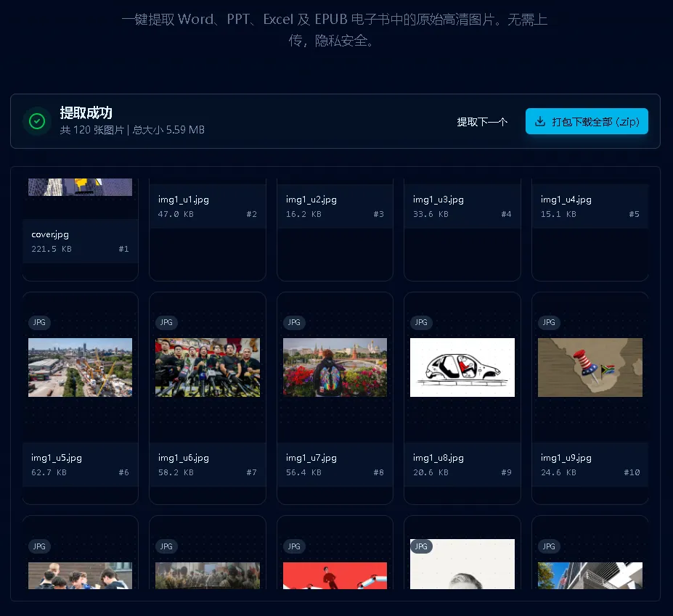Click the 33.6 KB size label
Screen dimensions: 673x616
pos(431,214)
